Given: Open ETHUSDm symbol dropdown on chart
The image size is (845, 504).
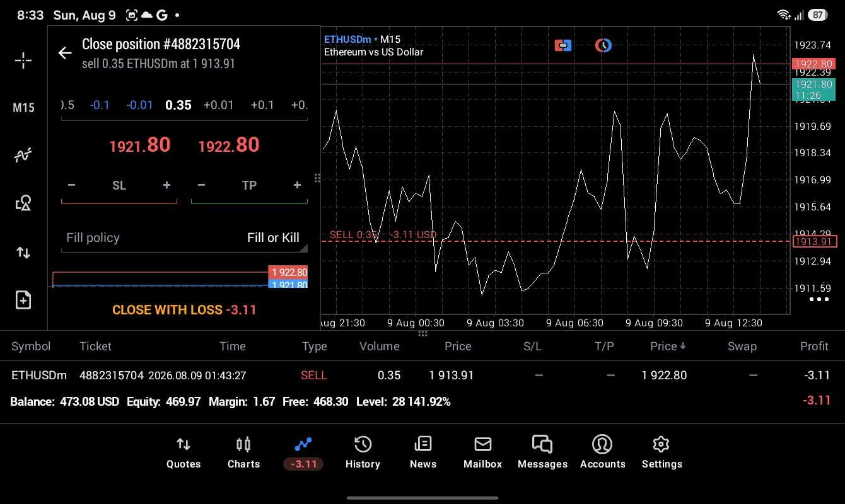Looking at the screenshot, I should click(x=351, y=40).
